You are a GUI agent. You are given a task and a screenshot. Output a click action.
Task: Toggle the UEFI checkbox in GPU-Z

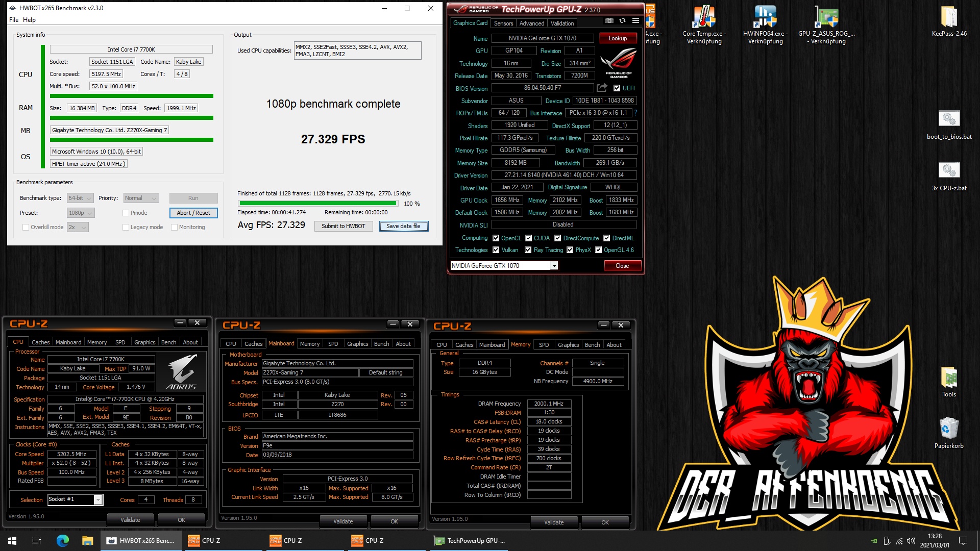pos(617,88)
